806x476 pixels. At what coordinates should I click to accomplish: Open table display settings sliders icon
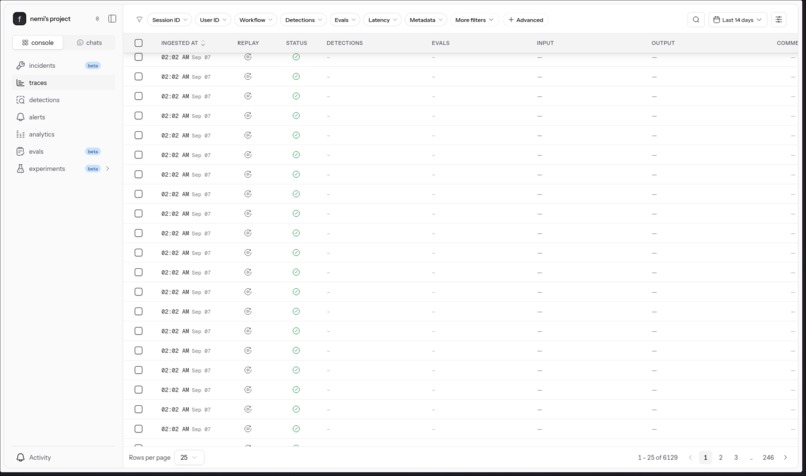[779, 20]
